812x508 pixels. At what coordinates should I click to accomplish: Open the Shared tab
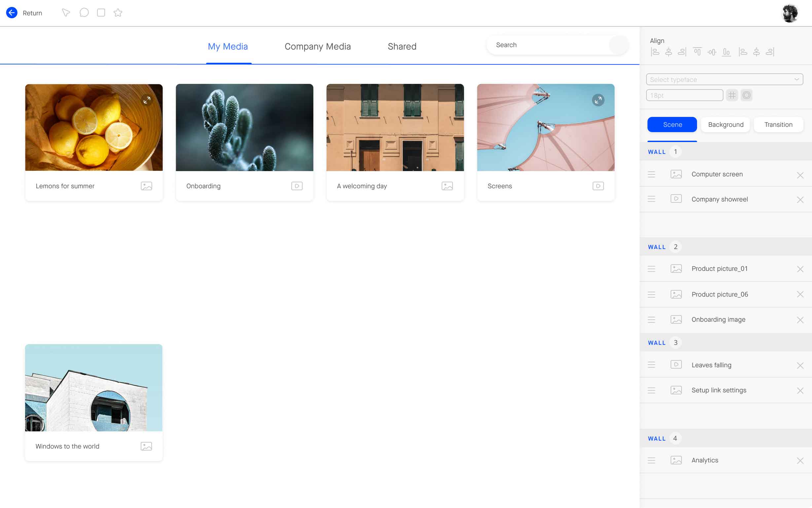pos(402,46)
